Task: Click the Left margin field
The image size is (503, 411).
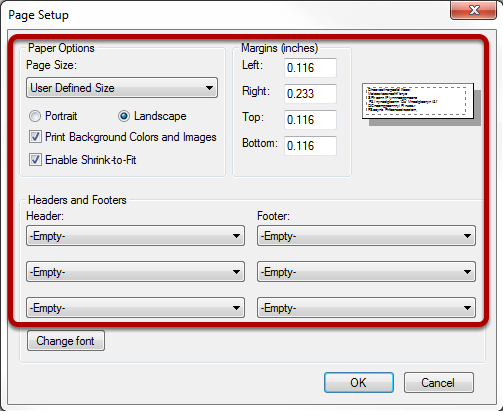Action: (310, 68)
